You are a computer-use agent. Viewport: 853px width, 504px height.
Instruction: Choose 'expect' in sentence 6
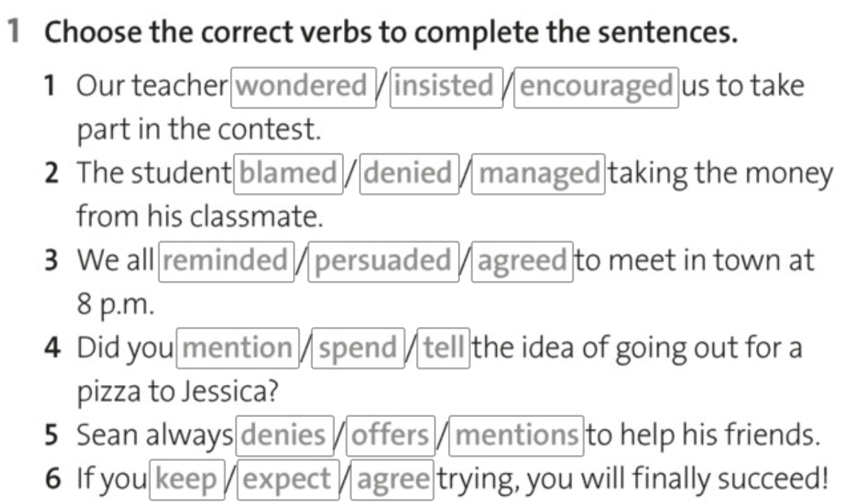(287, 480)
